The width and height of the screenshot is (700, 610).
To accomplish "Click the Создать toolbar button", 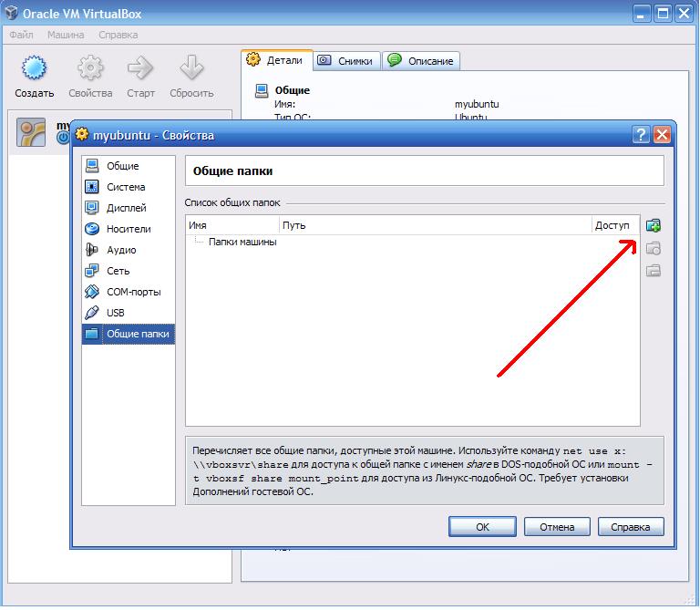I will pyautogui.click(x=35, y=77).
